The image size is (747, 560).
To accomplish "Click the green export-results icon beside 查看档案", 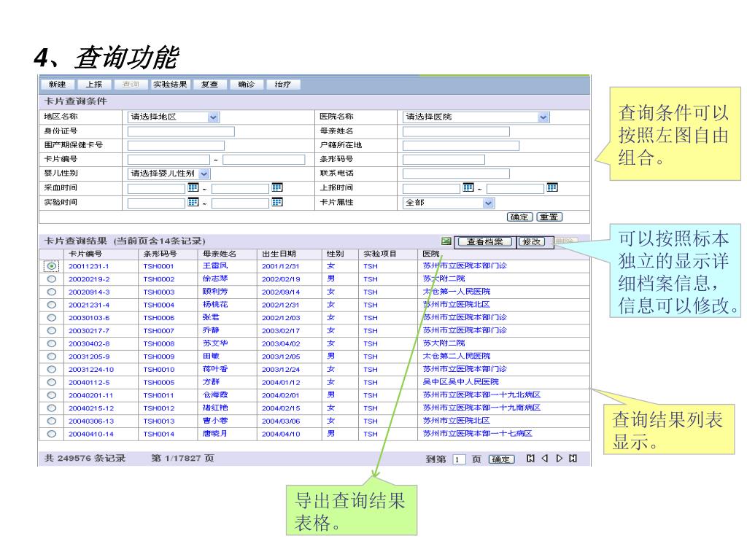I will coord(446,241).
